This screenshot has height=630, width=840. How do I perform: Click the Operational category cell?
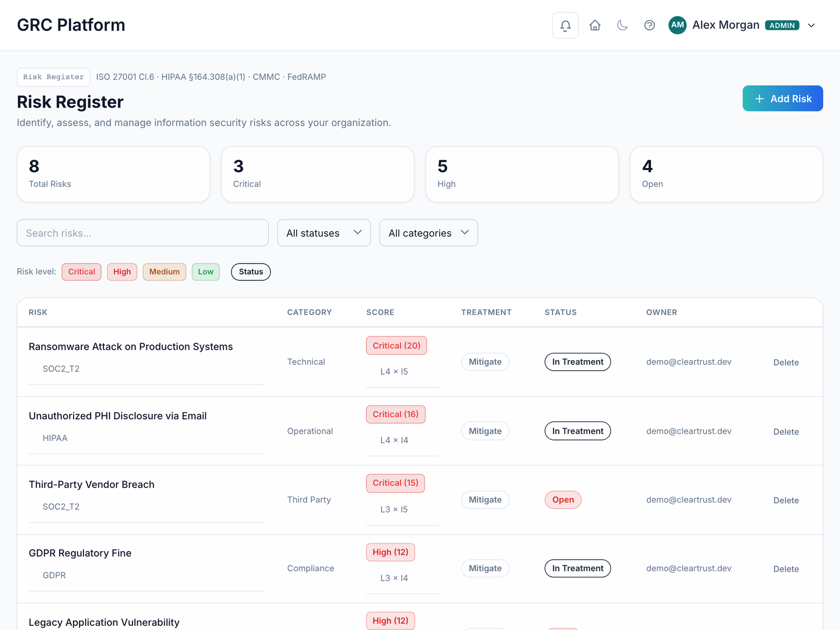click(310, 431)
